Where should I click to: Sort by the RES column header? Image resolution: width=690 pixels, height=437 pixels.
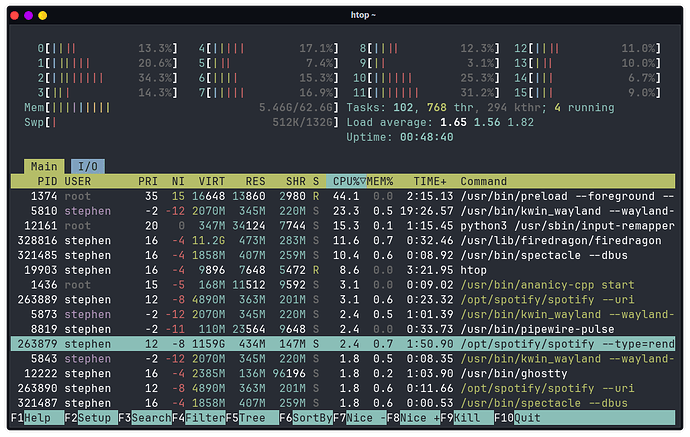(x=255, y=181)
